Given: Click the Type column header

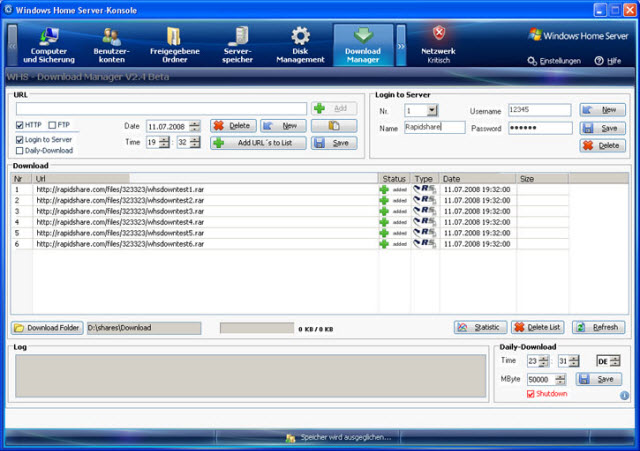Looking at the screenshot, I should (x=424, y=179).
